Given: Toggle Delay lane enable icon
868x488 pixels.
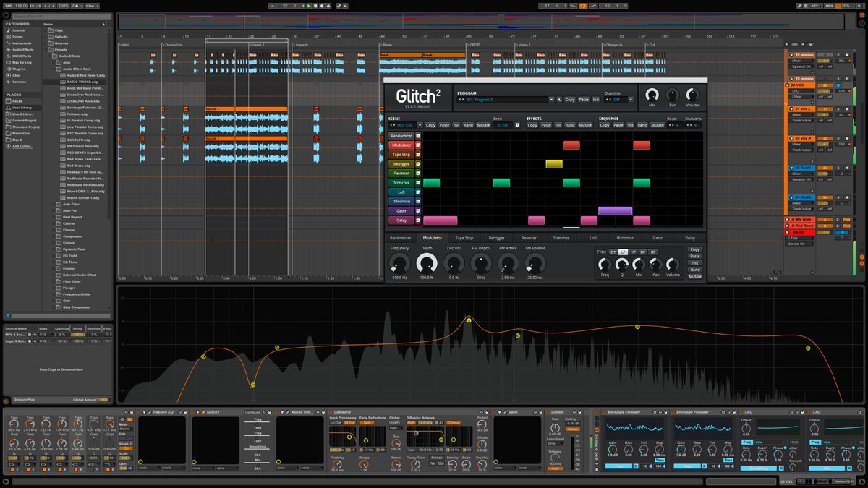Looking at the screenshot, I should pyautogui.click(x=417, y=220).
